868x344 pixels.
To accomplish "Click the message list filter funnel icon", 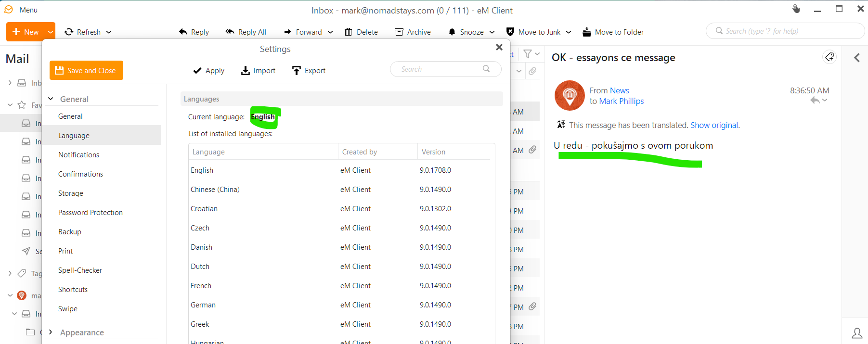I will 528,54.
